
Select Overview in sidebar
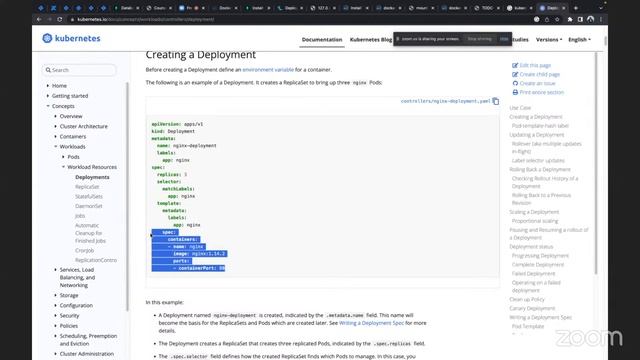point(71,116)
